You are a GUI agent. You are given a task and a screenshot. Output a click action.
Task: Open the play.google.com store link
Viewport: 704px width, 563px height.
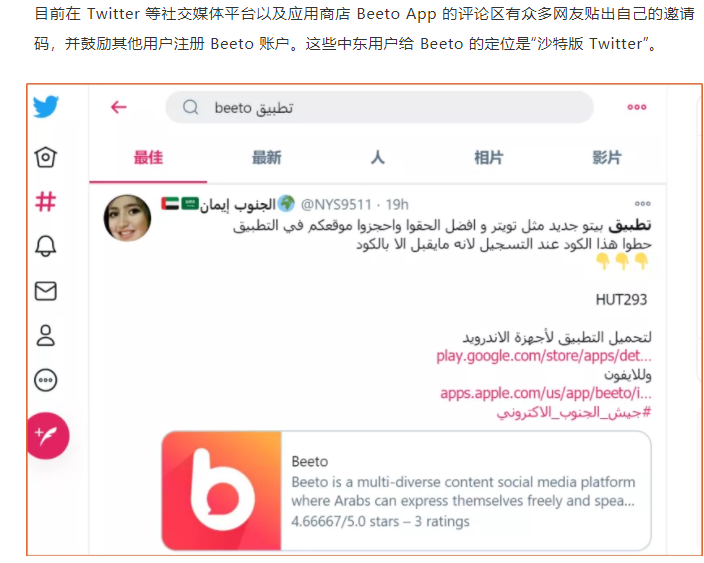[x=544, y=356]
